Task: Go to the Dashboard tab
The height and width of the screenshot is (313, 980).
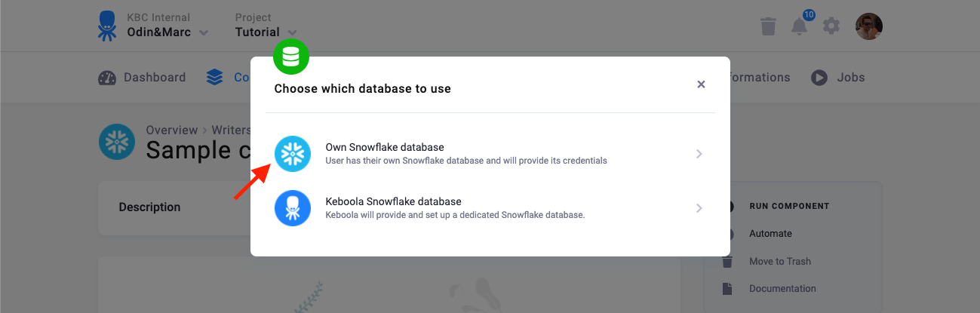Action: pos(142,77)
